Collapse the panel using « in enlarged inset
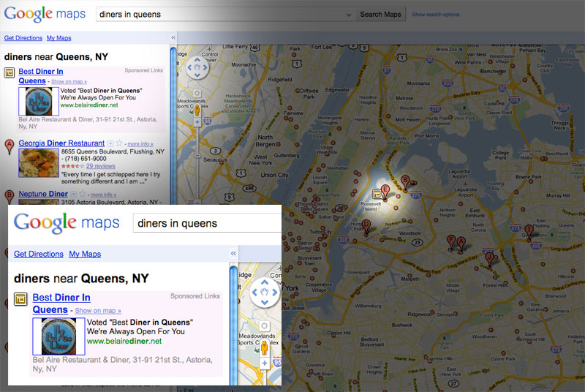Screen dimensions: 585x392 point(233,254)
